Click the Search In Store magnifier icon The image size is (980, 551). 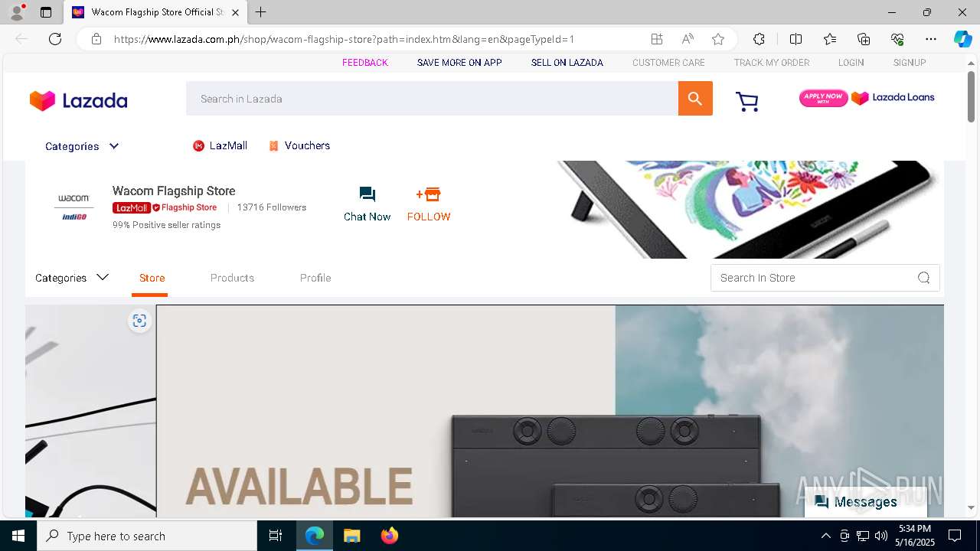[x=923, y=278]
